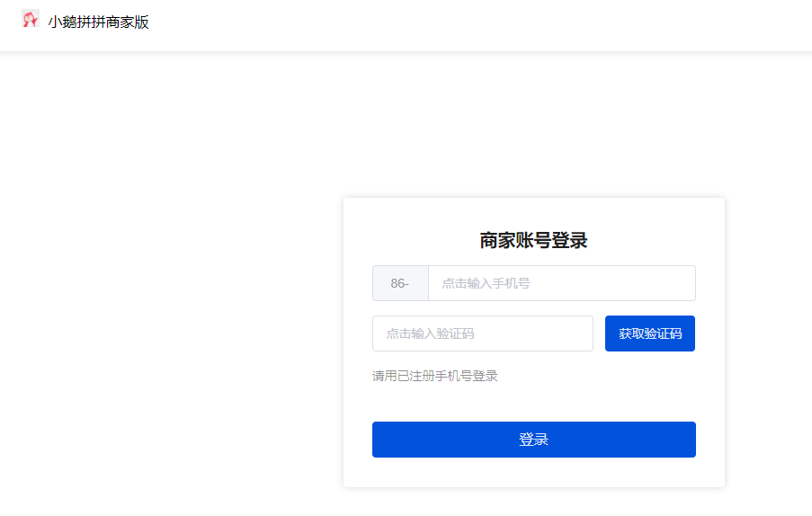The width and height of the screenshot is (812, 516).
Task: Click the 请用已注册手机号登录 hint text
Action: [x=435, y=377]
